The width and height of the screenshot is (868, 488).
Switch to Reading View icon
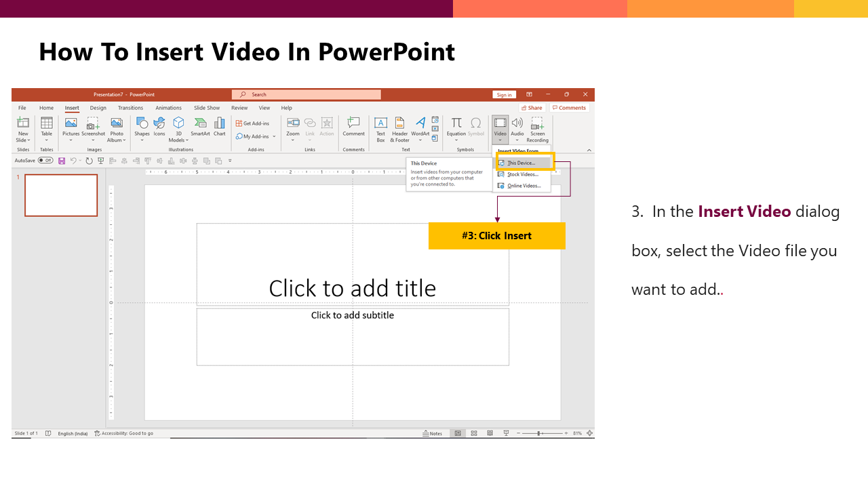489,433
